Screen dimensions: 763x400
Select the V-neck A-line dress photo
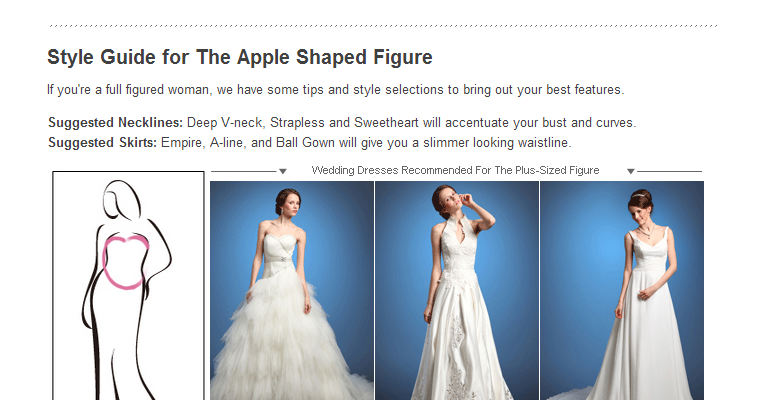point(622,291)
